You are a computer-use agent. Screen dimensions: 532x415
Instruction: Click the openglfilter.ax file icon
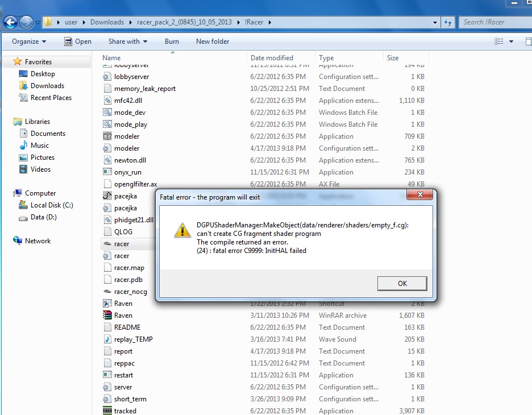point(107,184)
